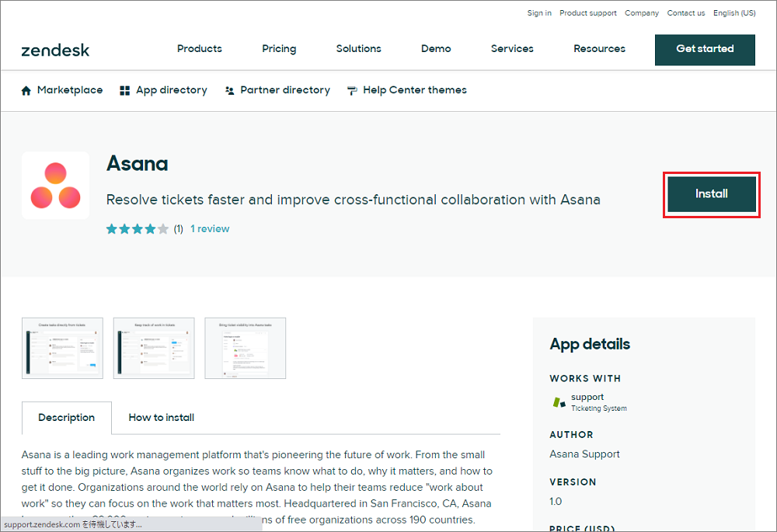The height and width of the screenshot is (532, 777).
Task: Select the Description tab
Action: 66,418
